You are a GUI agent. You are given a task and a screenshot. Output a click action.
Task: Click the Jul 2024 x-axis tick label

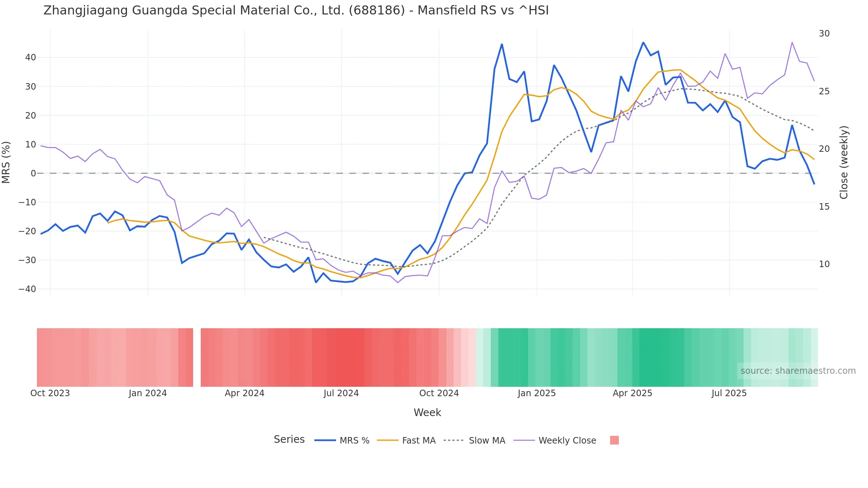click(341, 393)
